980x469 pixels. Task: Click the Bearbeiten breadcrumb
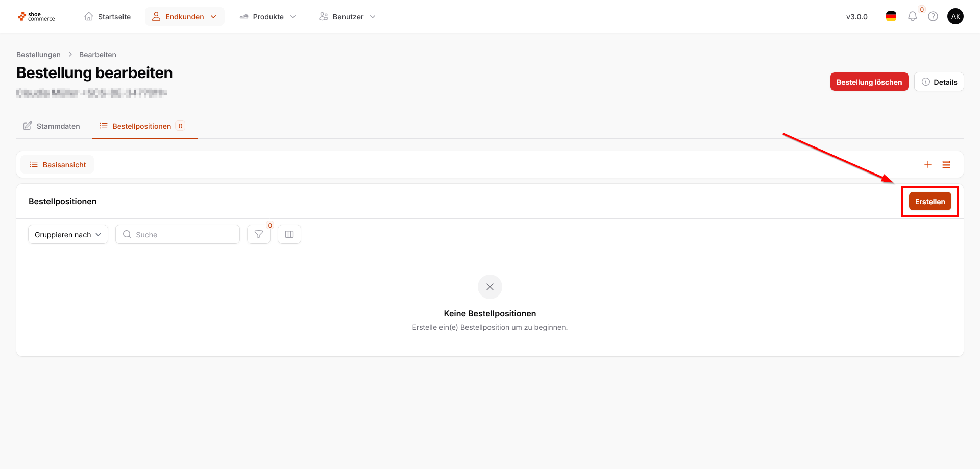tap(97, 55)
